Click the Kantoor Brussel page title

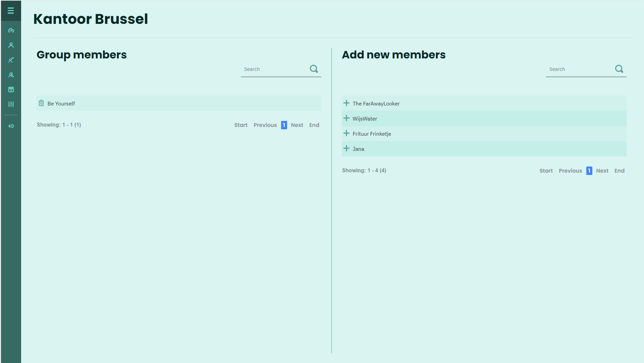click(91, 19)
